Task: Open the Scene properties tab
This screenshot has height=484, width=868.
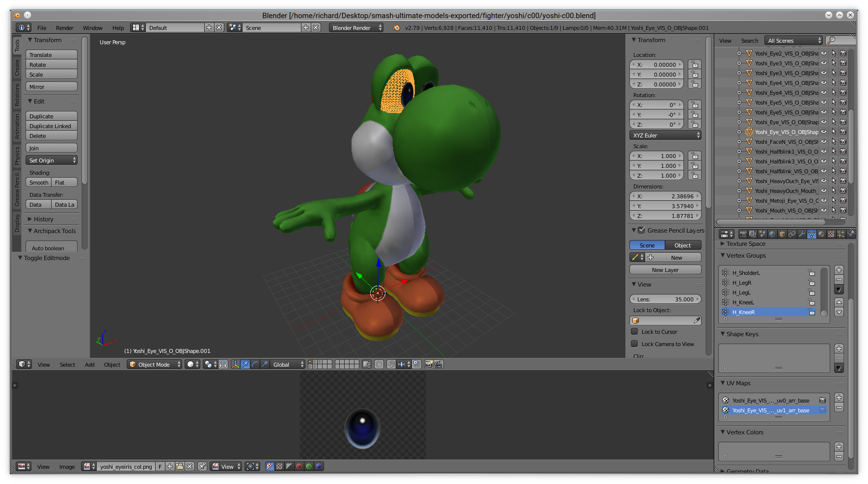Action: coord(762,234)
